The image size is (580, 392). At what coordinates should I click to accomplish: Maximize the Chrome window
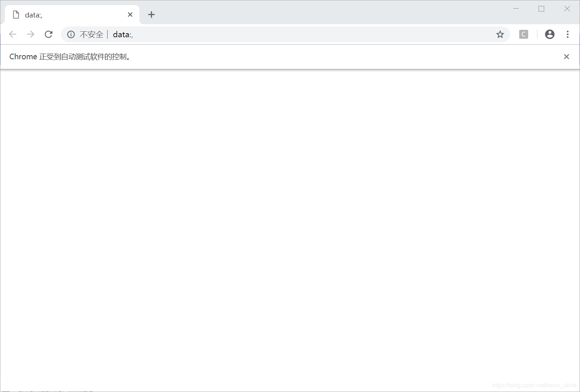(542, 9)
